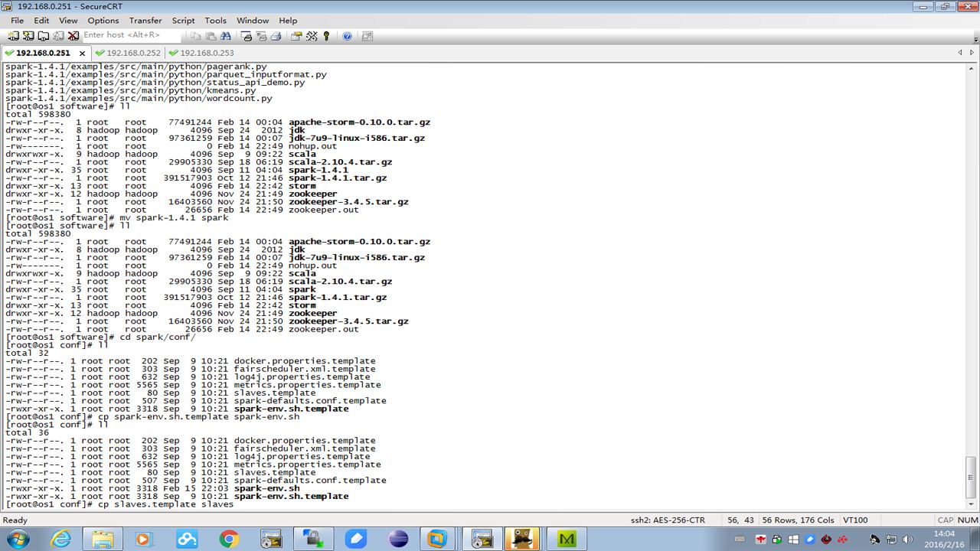980x551 pixels.
Task: Click the Public Key Assistant key icon
Action: click(326, 36)
